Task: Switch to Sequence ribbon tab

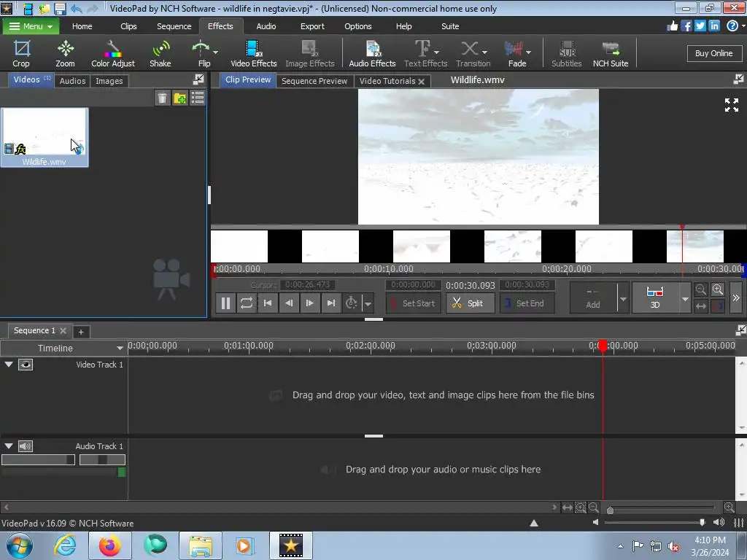Action: pyautogui.click(x=174, y=26)
